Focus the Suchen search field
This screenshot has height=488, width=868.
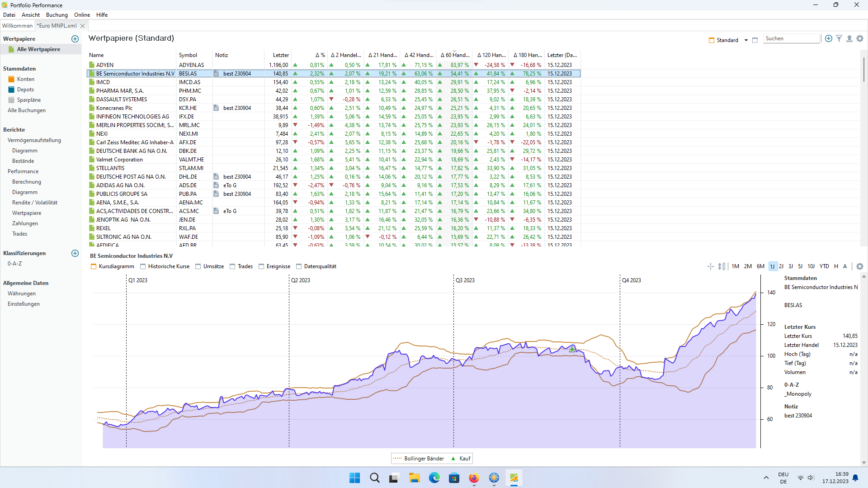(792, 38)
